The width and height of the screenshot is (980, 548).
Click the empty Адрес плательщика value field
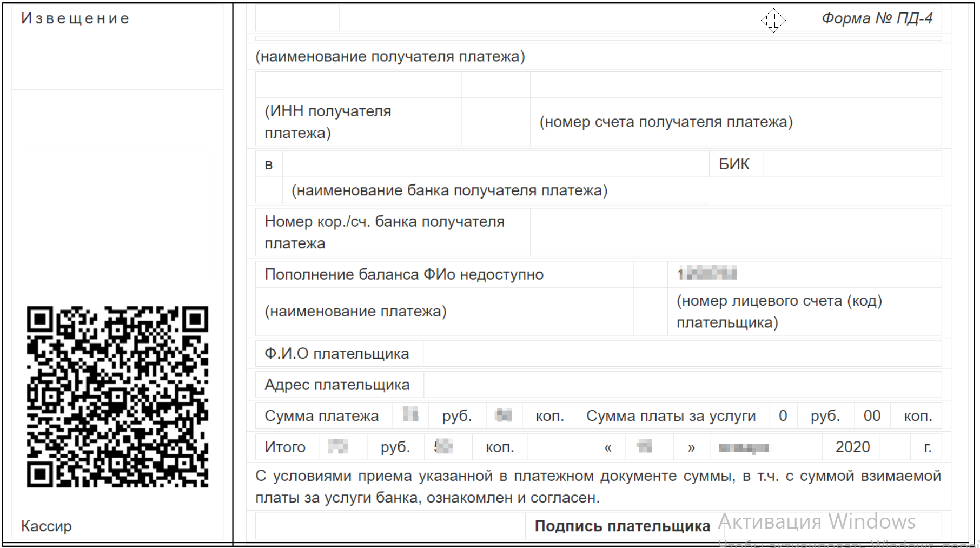tap(683, 385)
